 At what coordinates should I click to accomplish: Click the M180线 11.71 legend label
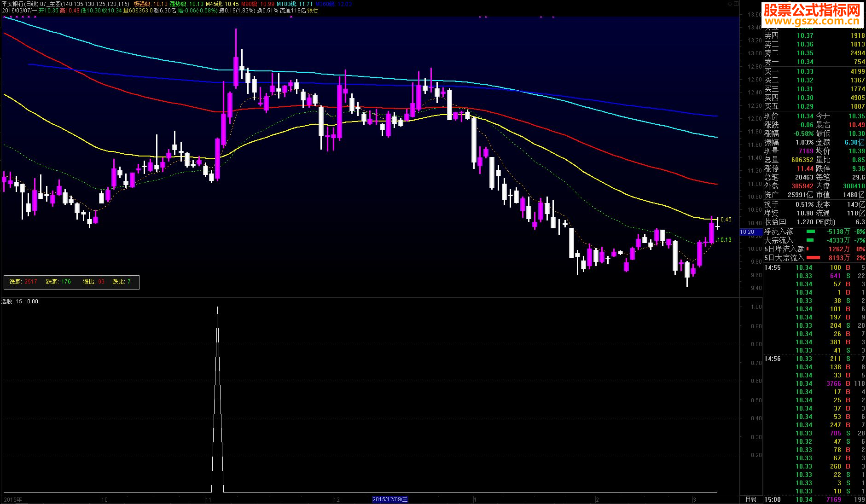click(x=295, y=4)
